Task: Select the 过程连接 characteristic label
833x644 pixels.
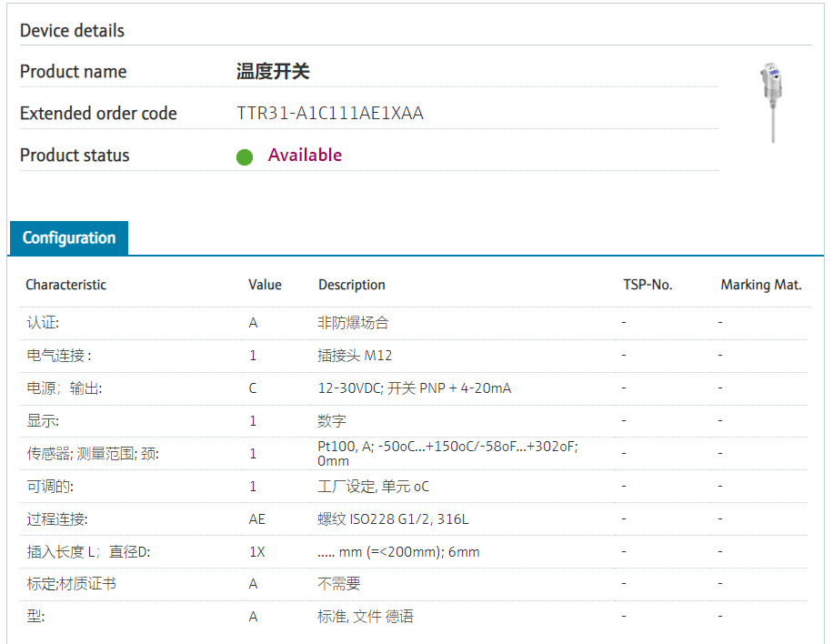Action: 57,519
